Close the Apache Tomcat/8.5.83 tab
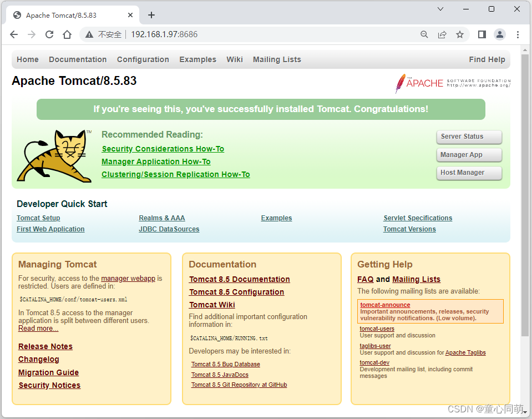Screen dimensions: 532x419 [130, 15]
